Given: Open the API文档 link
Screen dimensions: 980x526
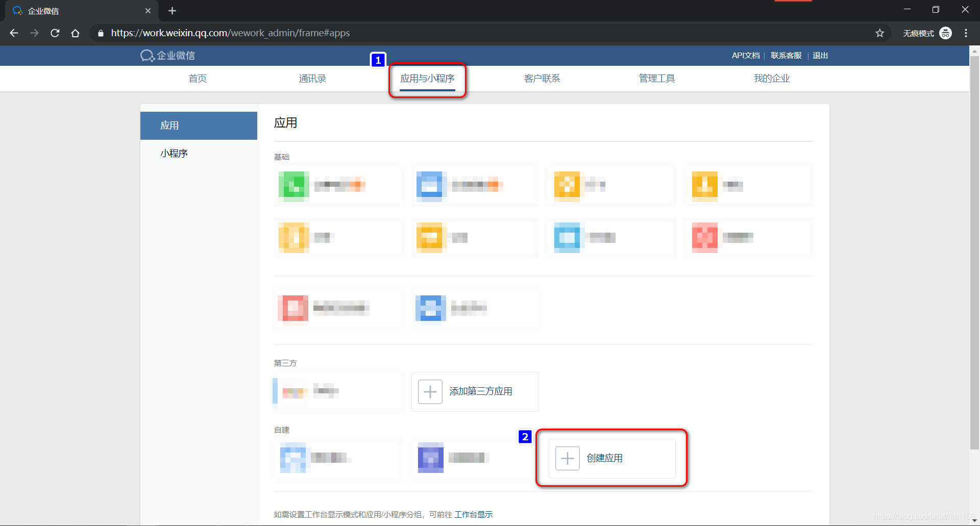Looking at the screenshot, I should [746, 56].
